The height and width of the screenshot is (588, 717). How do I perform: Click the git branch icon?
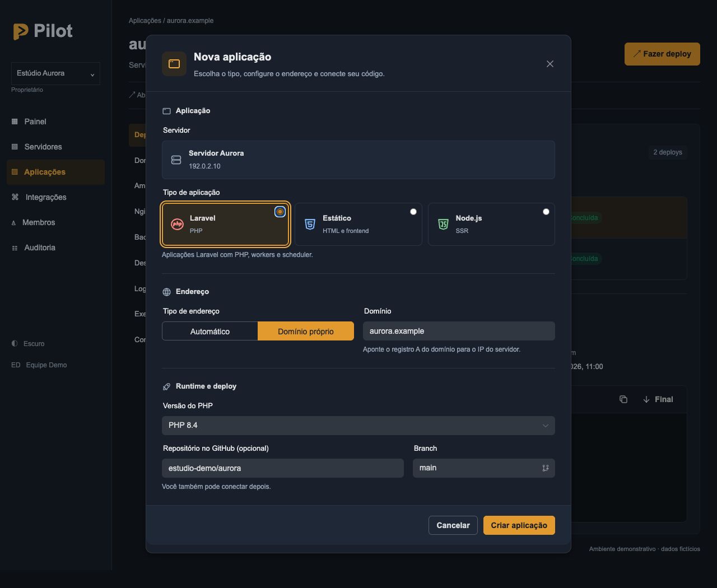546,468
